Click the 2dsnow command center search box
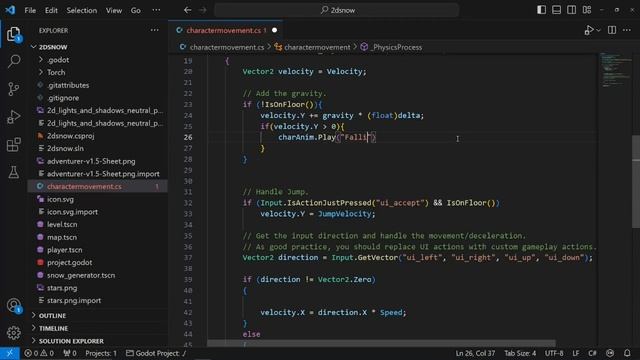 point(337,10)
